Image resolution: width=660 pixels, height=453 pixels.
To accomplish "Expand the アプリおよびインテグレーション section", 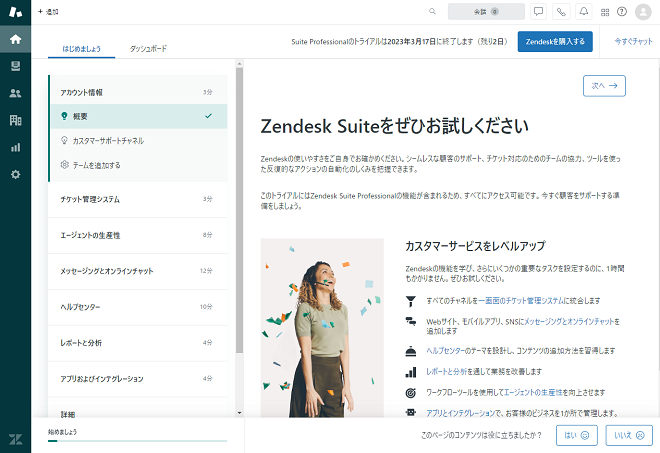I will 138,379.
